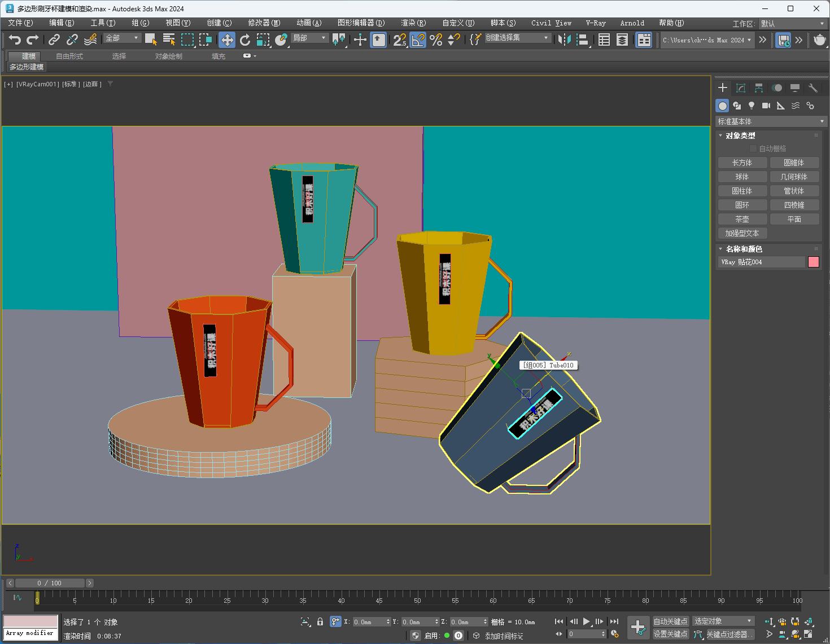Open the selection filter 全部 dropdown
Image resolution: width=830 pixels, height=644 pixels.
(x=122, y=38)
